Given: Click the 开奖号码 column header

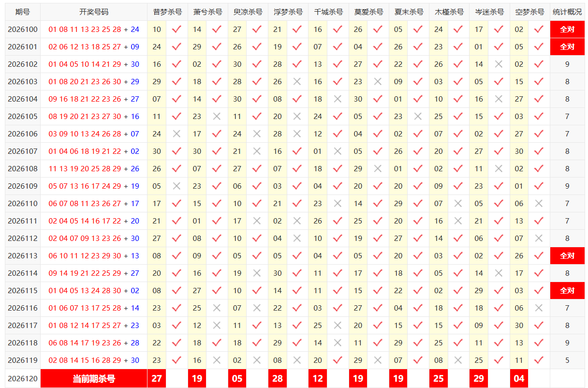Looking at the screenshot, I should click(94, 12).
